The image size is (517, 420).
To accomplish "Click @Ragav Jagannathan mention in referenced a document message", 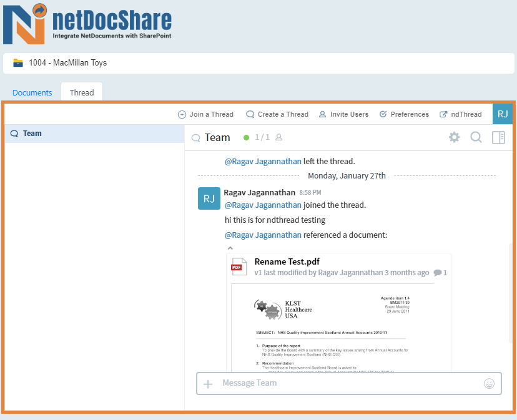I will (x=263, y=235).
